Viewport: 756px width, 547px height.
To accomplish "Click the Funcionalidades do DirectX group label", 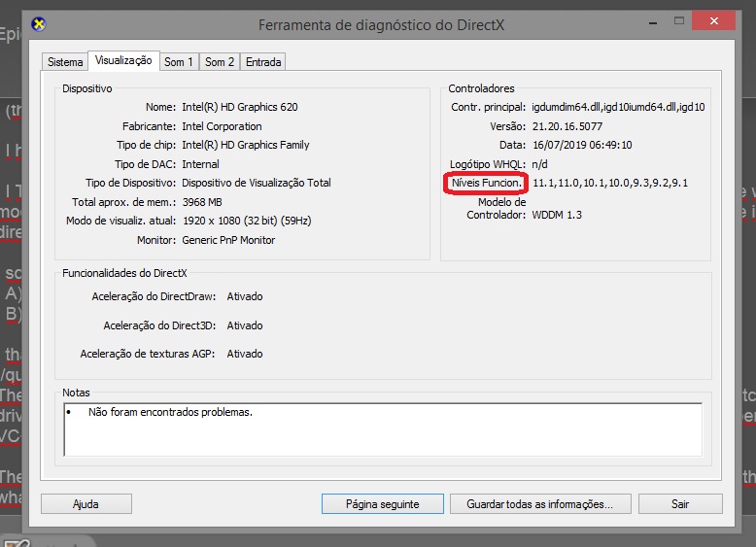I will point(124,273).
